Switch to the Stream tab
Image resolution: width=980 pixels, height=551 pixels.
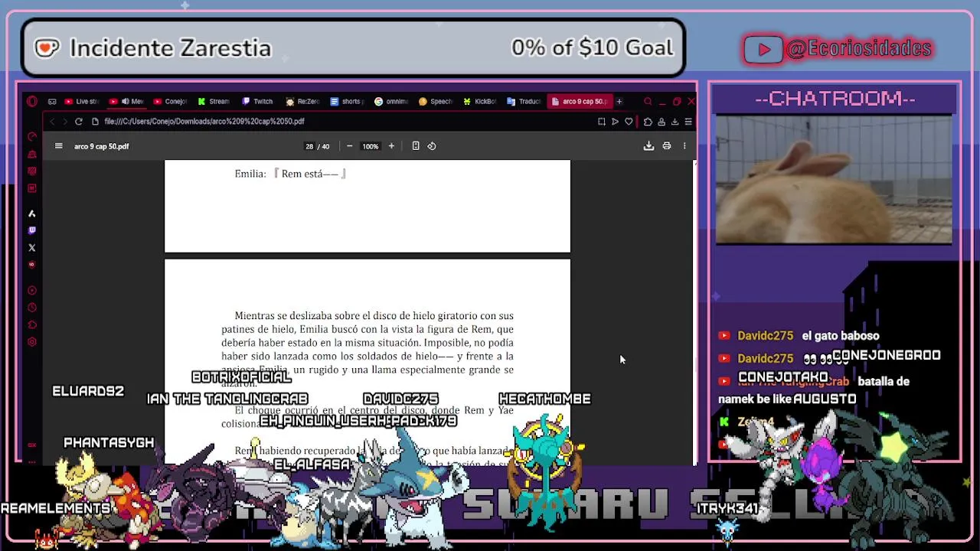click(x=214, y=101)
